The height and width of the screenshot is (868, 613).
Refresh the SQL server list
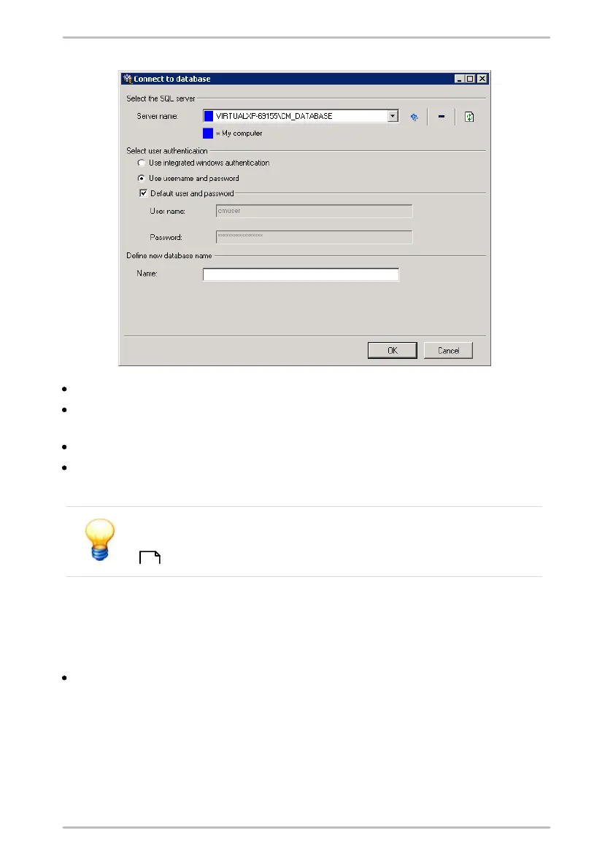(x=469, y=117)
